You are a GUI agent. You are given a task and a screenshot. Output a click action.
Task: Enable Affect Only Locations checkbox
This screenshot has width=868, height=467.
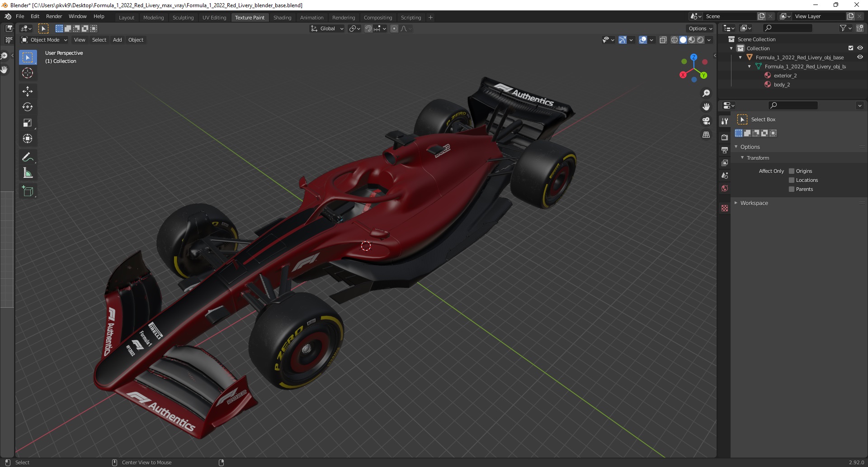(x=792, y=180)
